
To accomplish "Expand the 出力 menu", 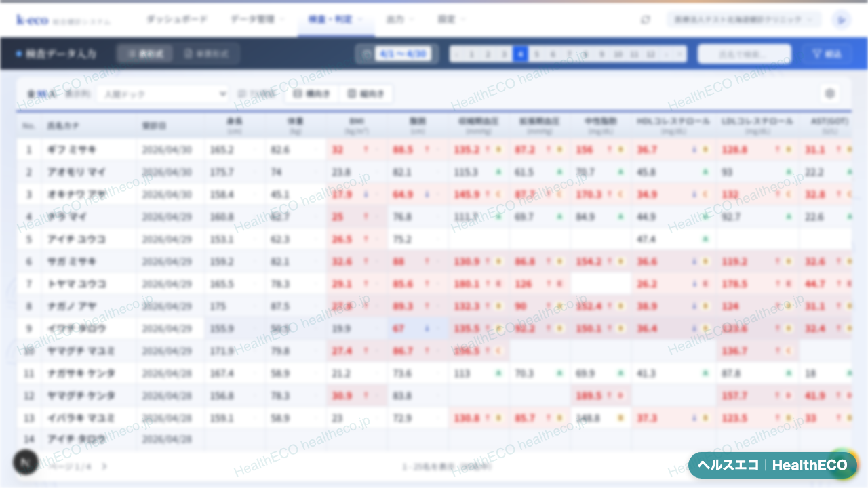I will click(400, 20).
